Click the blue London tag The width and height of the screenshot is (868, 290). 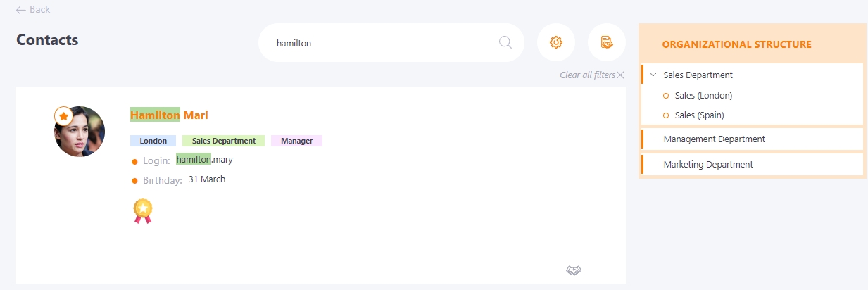153,141
